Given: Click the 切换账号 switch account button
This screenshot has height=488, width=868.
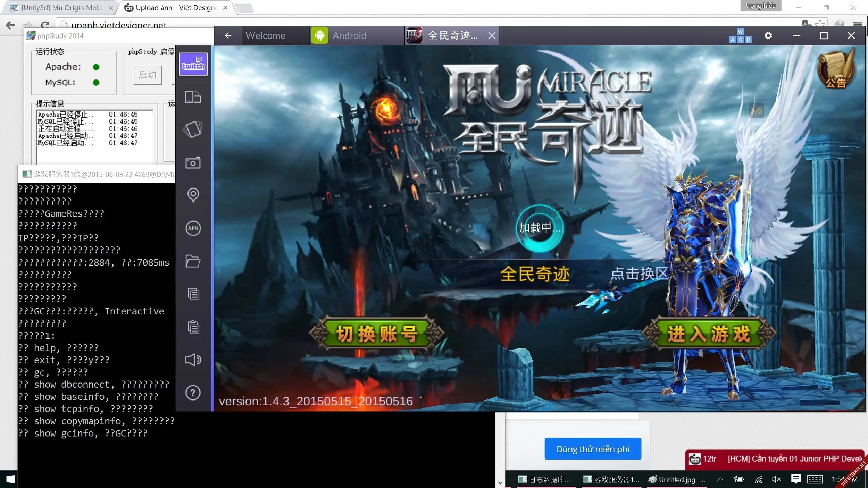Looking at the screenshot, I should click(376, 333).
